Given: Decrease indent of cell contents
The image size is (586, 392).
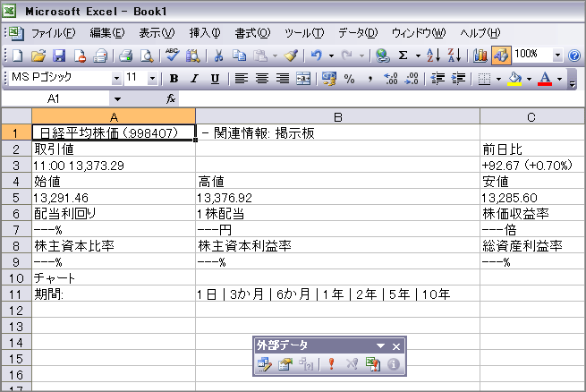Looking at the screenshot, I should pos(437,79).
